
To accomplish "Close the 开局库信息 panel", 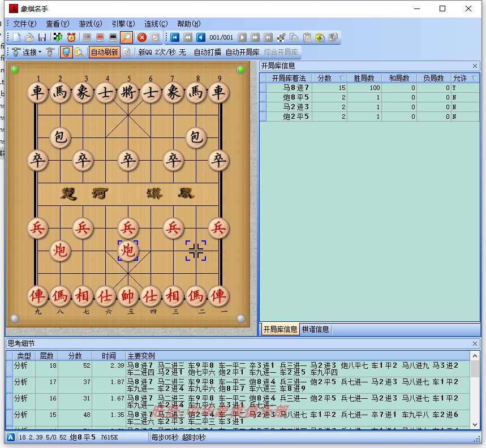I will click(475, 66).
